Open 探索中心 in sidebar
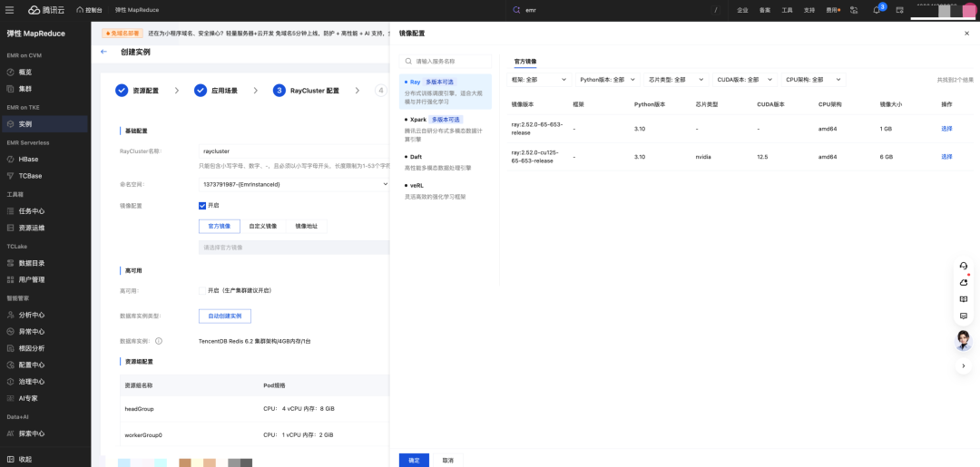This screenshot has width=980, height=467. [x=31, y=433]
